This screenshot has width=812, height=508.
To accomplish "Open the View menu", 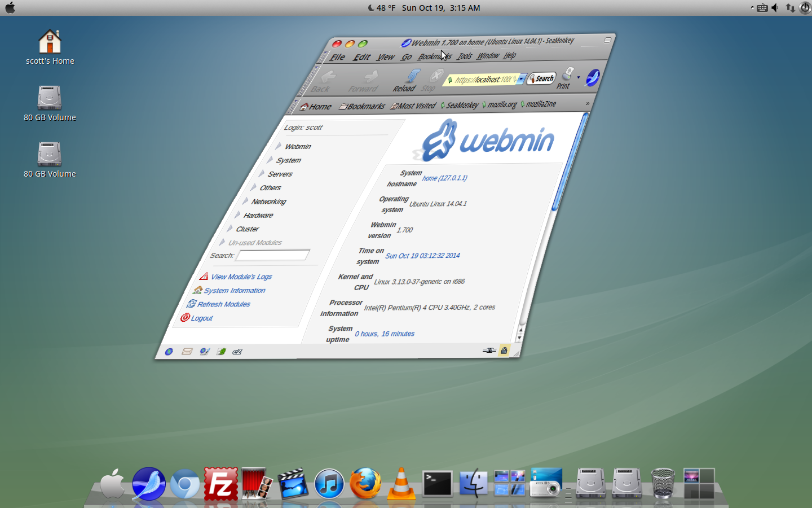I will [386, 56].
